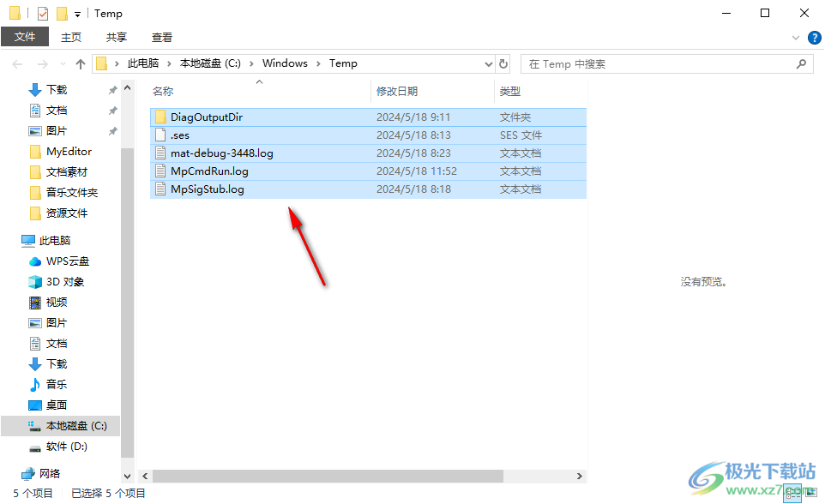Viewport: 825px width, 504px height.
Task: Click the horizontal scroll-right arrow
Action: click(x=579, y=476)
